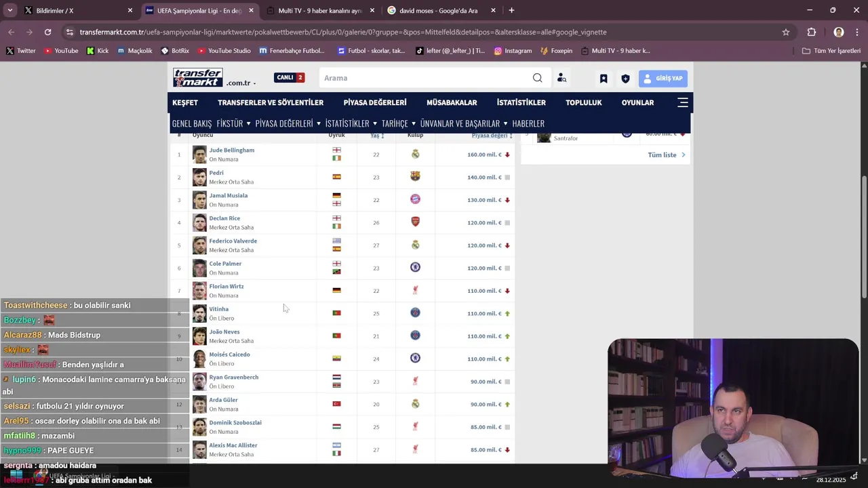Click the CANLI live button

(290, 77)
